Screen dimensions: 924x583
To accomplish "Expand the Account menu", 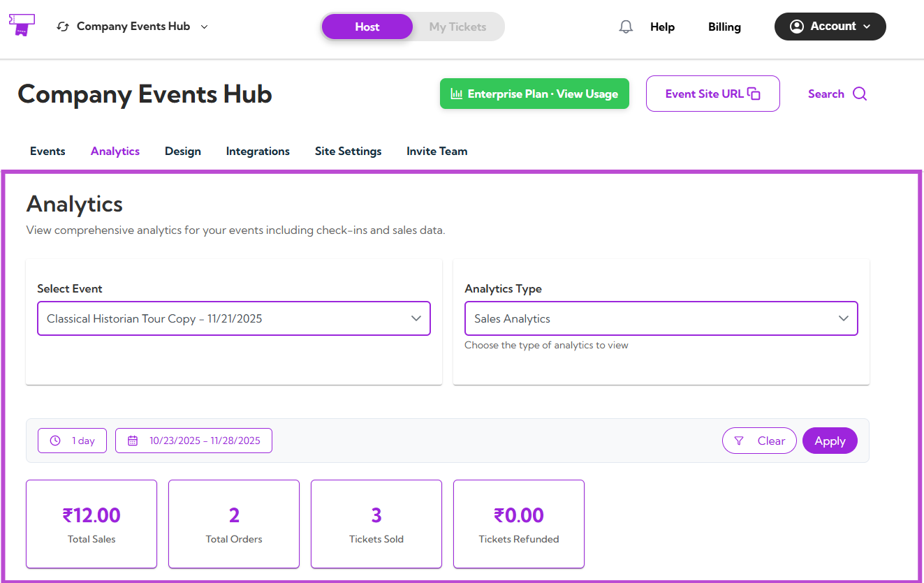I will click(830, 26).
